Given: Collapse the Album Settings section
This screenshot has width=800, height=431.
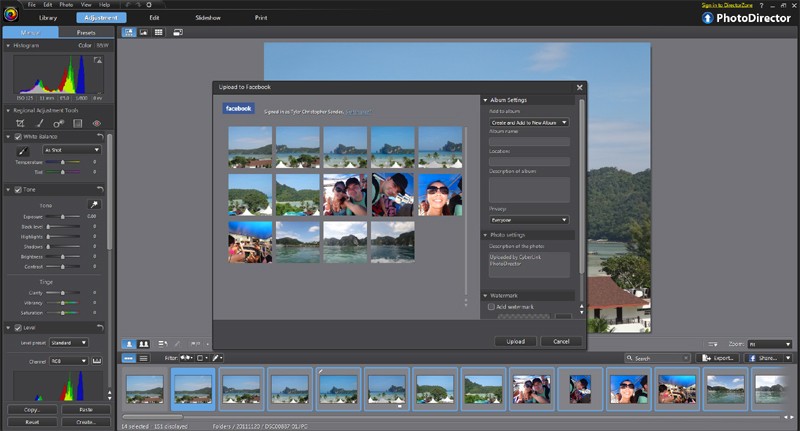Looking at the screenshot, I should pyautogui.click(x=485, y=100).
